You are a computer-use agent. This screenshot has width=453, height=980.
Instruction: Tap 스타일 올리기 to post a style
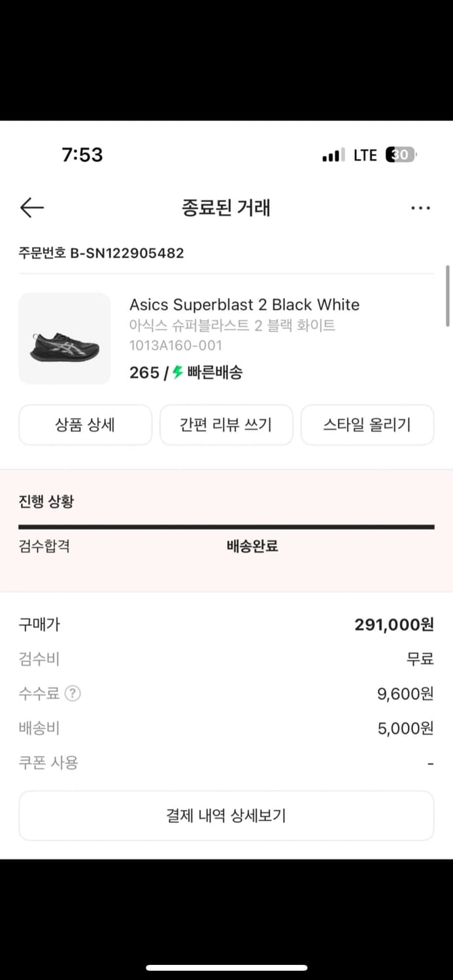tap(367, 425)
